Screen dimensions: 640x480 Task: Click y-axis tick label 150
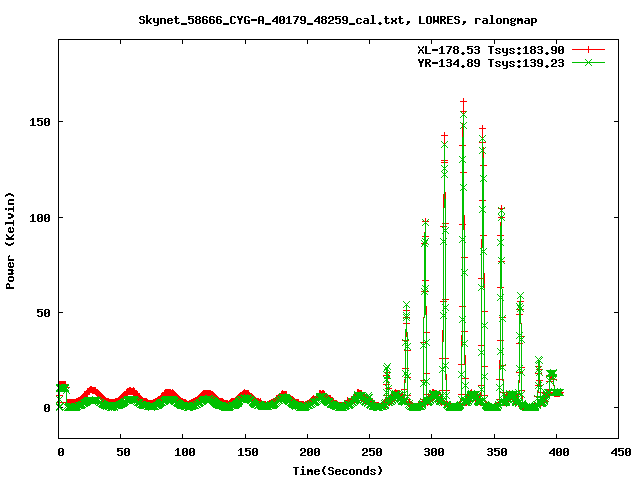point(40,122)
